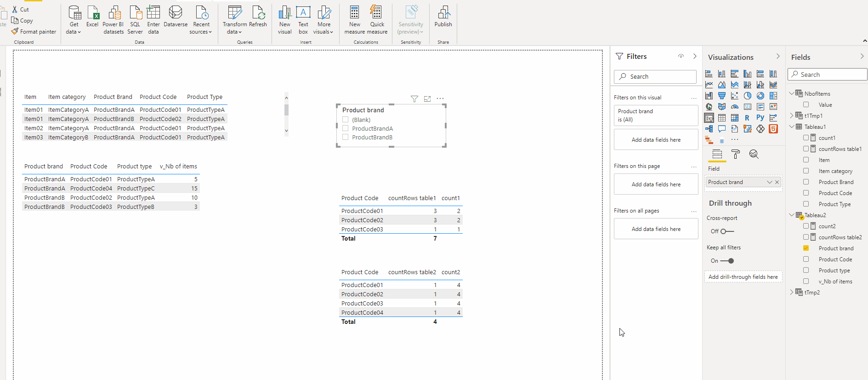Select the Treemap visualization icon
868x380 pixels.
click(x=773, y=96)
